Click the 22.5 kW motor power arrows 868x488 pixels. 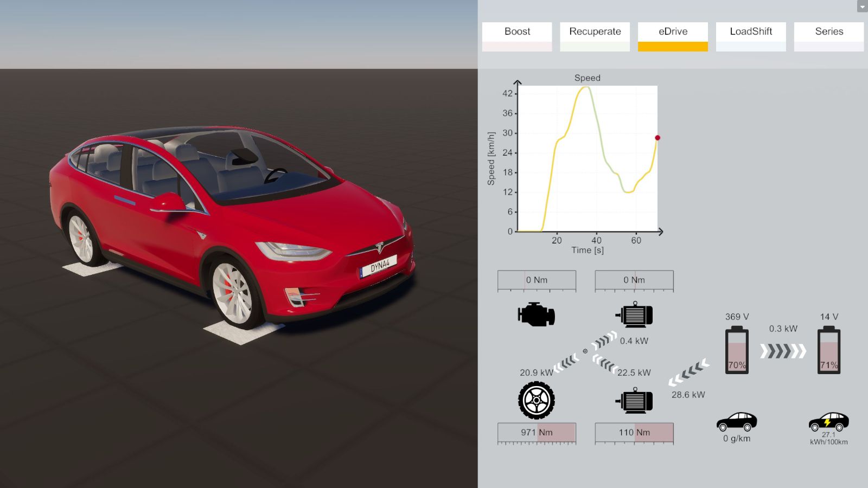[605, 363]
